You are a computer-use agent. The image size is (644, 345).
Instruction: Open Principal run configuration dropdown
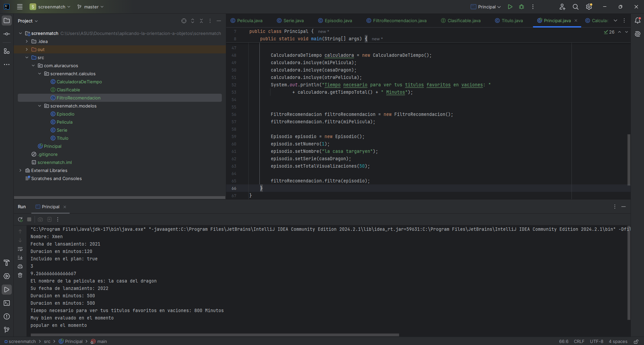486,7
